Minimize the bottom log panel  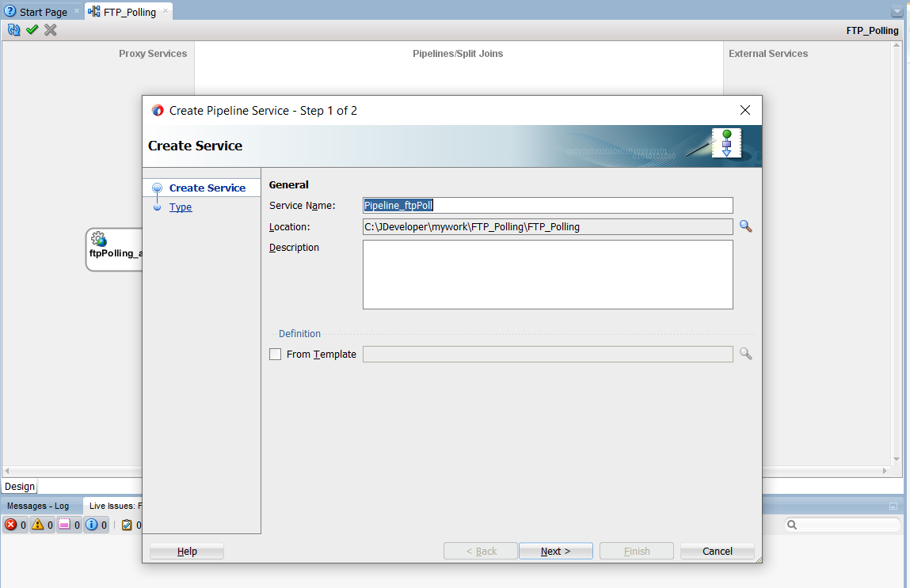(x=893, y=506)
